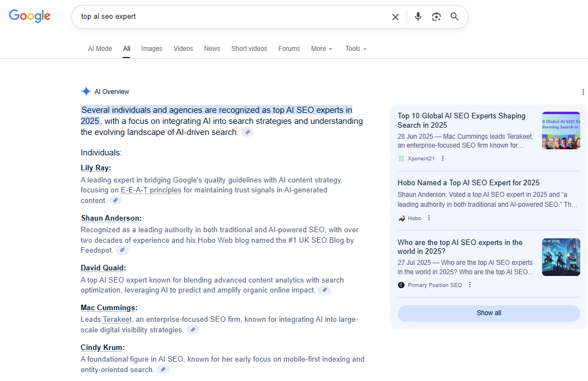588x381 pixels.
Task: Switch to AI Mode tab
Action: click(x=100, y=49)
